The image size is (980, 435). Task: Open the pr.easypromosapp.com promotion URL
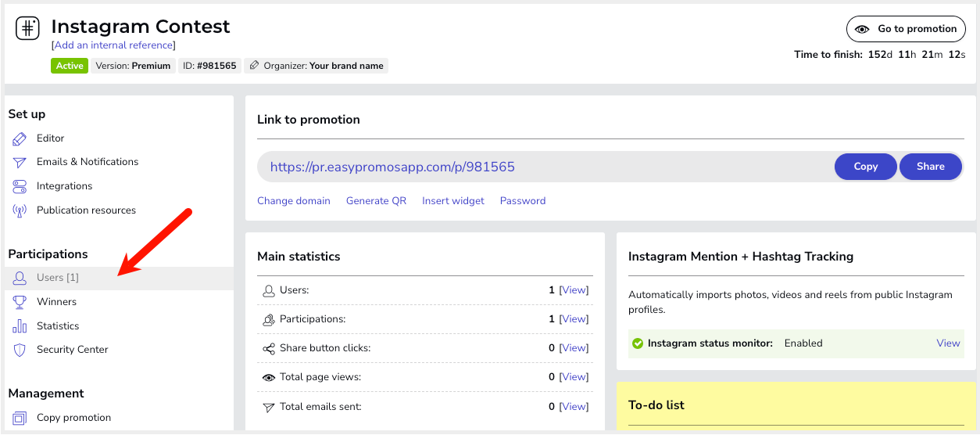tap(392, 167)
